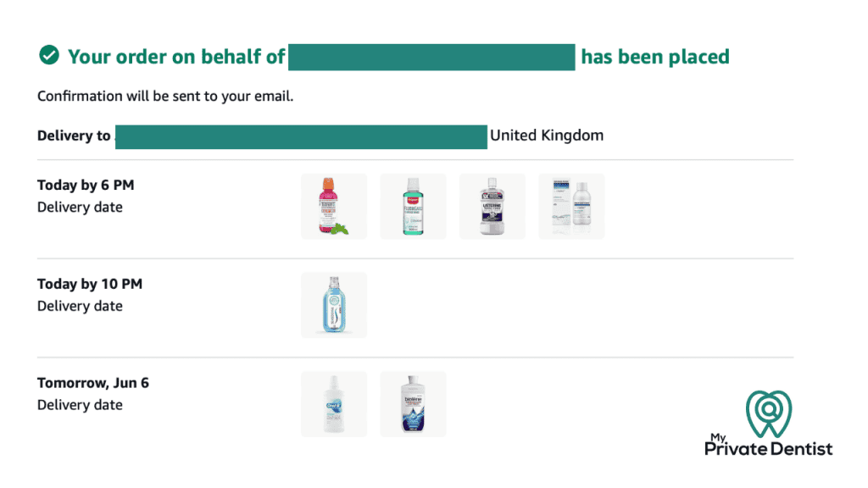Open the Listerine mouthwash product thumbnail

click(x=492, y=206)
